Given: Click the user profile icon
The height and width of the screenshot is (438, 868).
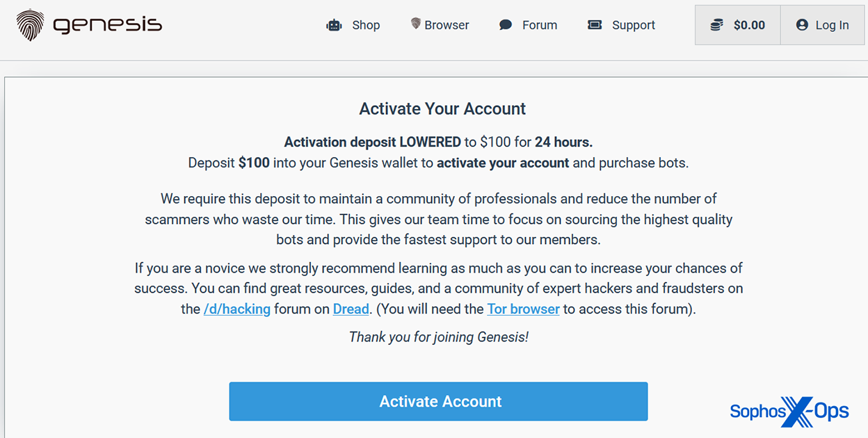Looking at the screenshot, I should point(802,26).
